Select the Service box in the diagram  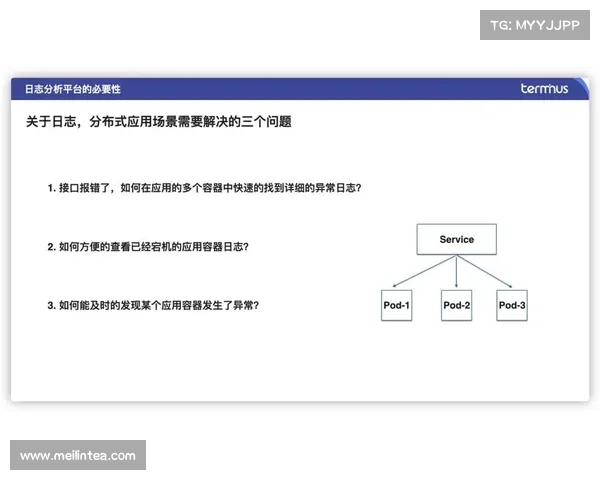pos(457,239)
